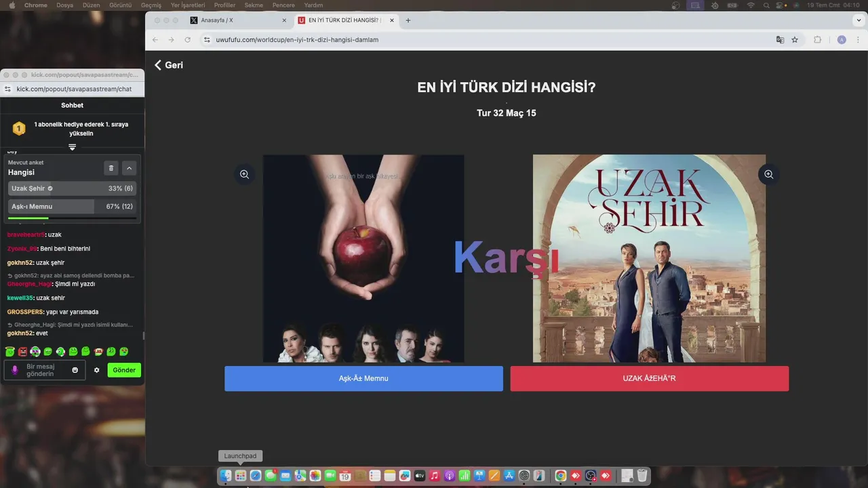The height and width of the screenshot is (488, 868).
Task: Open Music app from the dock
Action: (x=435, y=476)
